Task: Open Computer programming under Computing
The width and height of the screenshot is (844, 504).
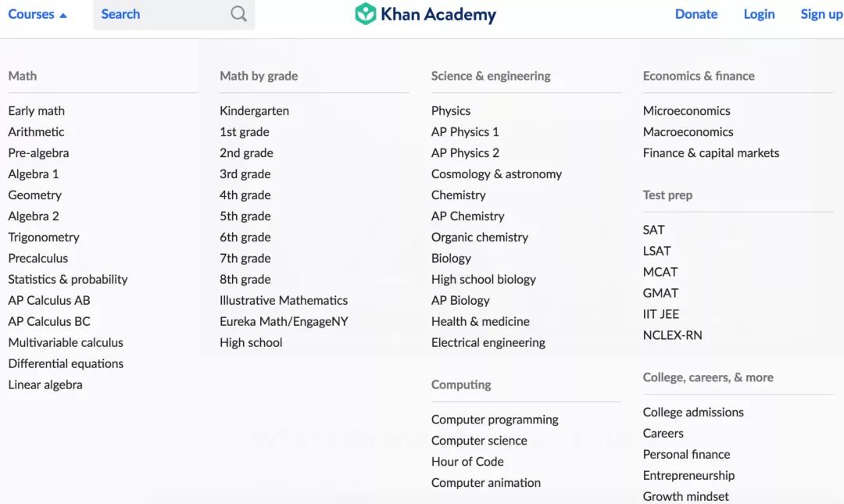Action: coord(495,420)
